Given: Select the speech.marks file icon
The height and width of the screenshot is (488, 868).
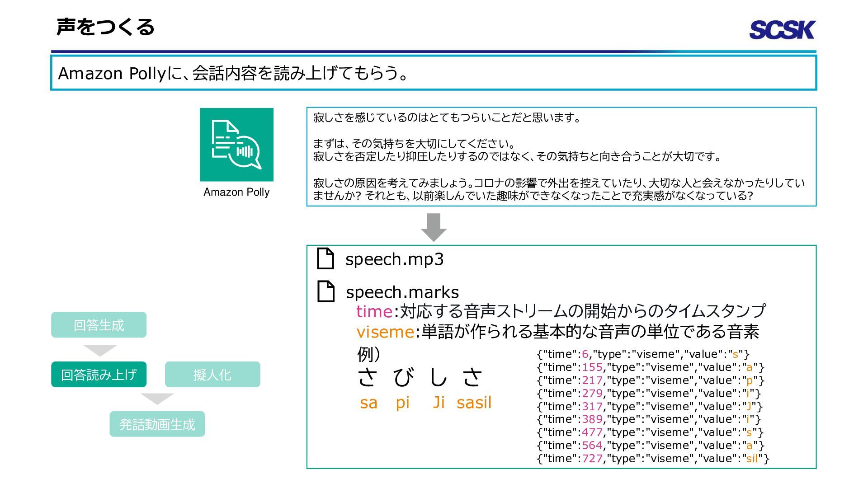Looking at the screenshot, I should coord(325,291).
